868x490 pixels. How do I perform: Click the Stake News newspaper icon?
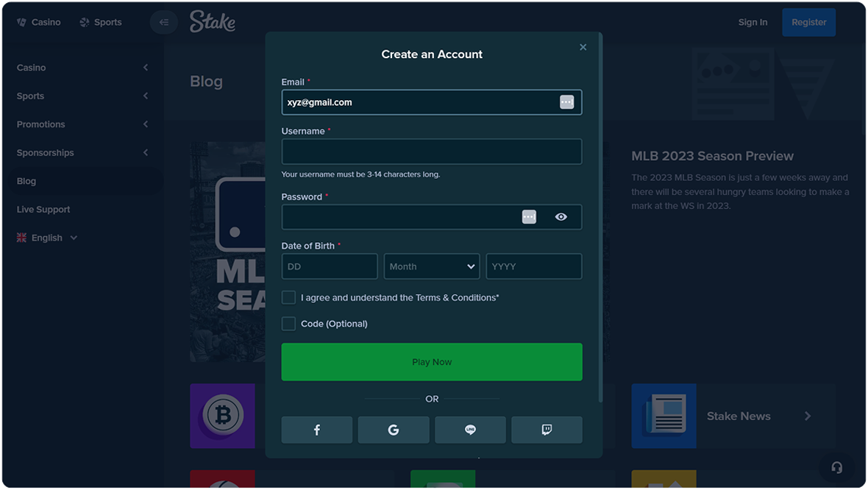click(x=664, y=416)
